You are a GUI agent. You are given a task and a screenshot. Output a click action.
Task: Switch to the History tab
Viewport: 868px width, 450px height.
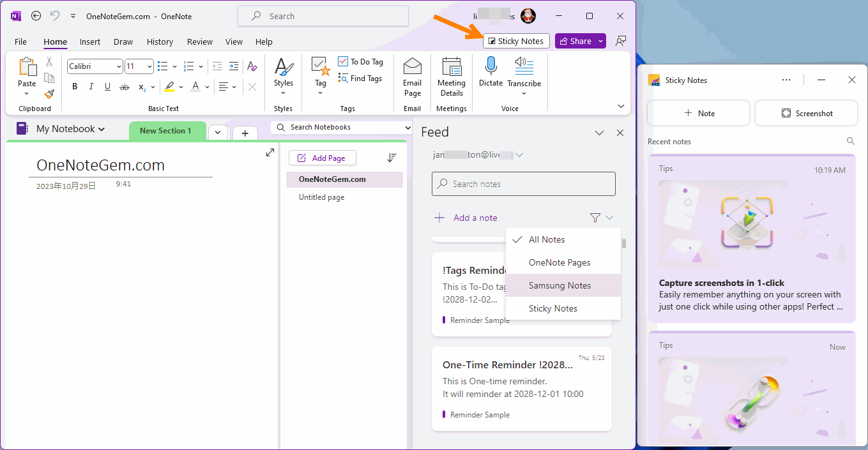point(160,41)
